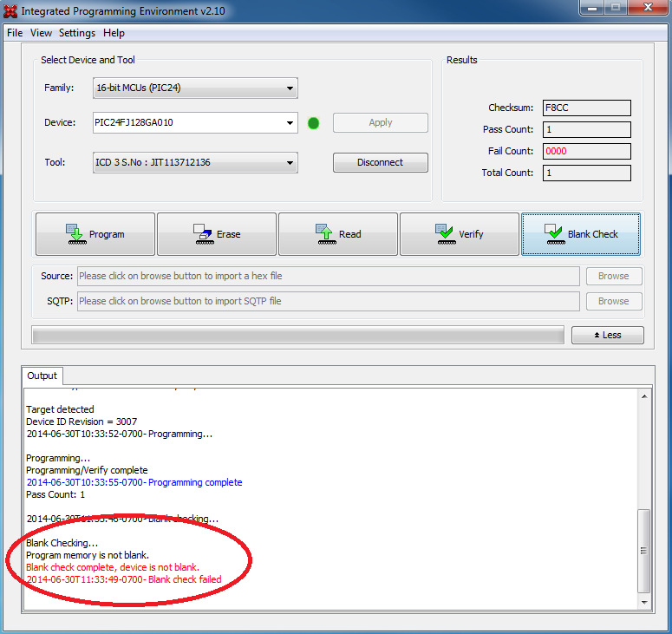Open the View menu
Viewport: 672px width, 634px height.
pyautogui.click(x=41, y=33)
